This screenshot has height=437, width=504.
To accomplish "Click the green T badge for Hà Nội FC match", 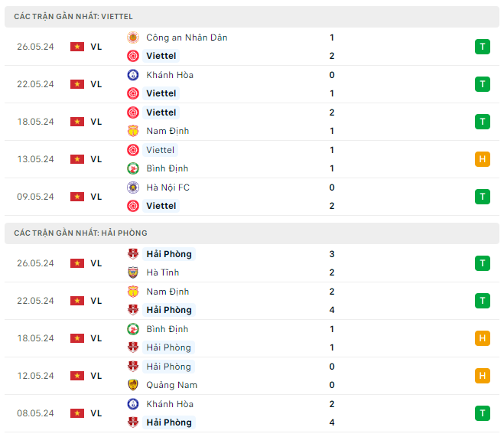I will 482,197.
